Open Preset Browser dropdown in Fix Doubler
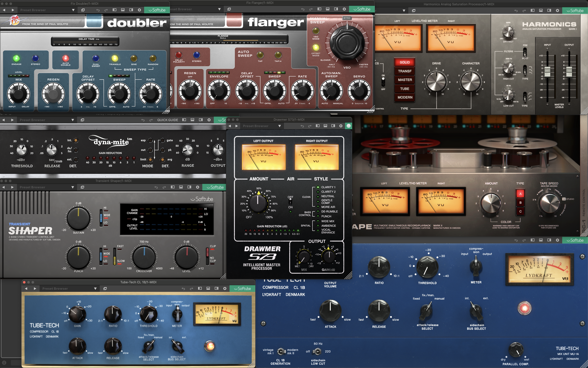The width and height of the screenshot is (588, 368). [x=47, y=10]
